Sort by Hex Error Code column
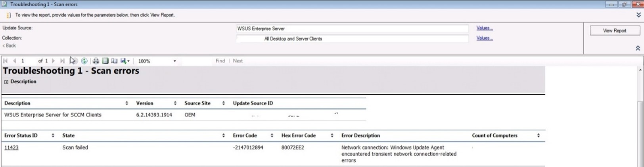This screenshot has height=167, width=644. tap(332, 136)
